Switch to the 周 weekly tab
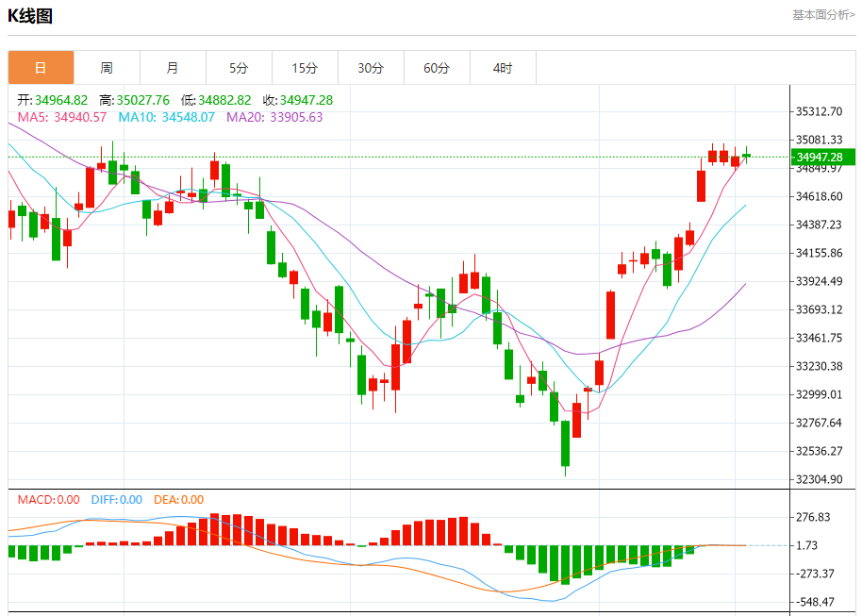862x616 pixels. [107, 68]
